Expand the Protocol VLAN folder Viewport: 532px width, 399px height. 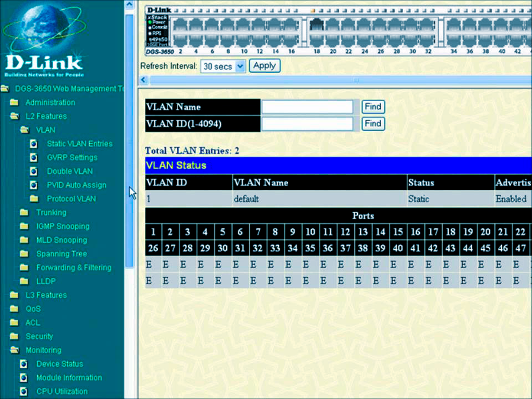point(71,199)
